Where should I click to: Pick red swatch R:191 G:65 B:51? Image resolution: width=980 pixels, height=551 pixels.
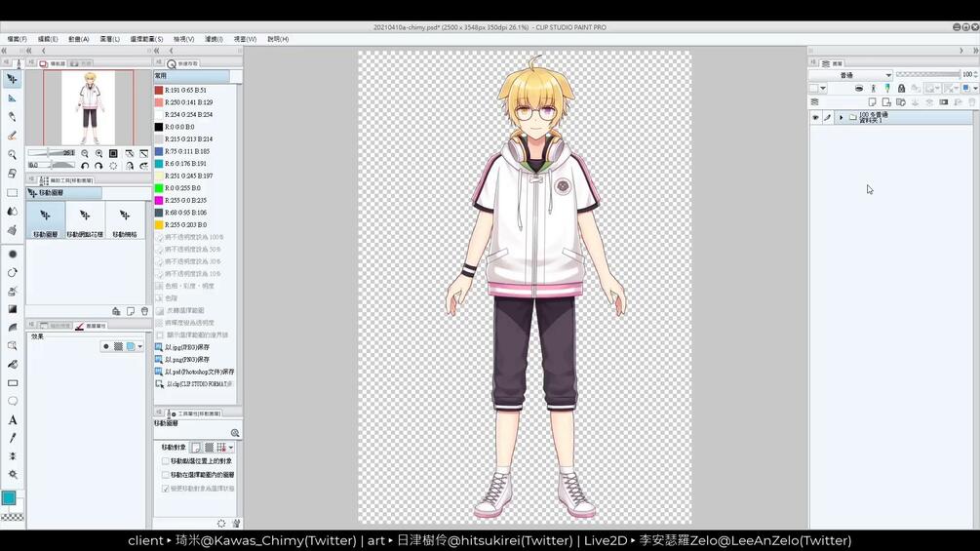click(x=159, y=90)
